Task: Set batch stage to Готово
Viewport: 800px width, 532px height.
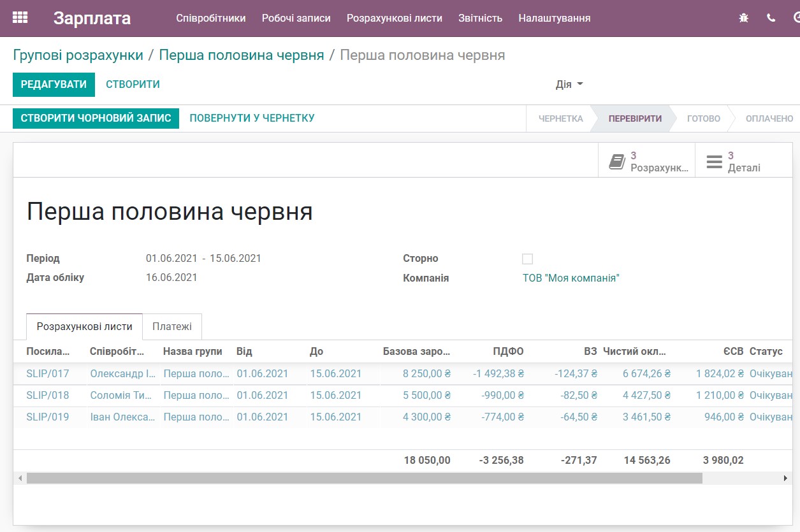Action: click(x=702, y=119)
